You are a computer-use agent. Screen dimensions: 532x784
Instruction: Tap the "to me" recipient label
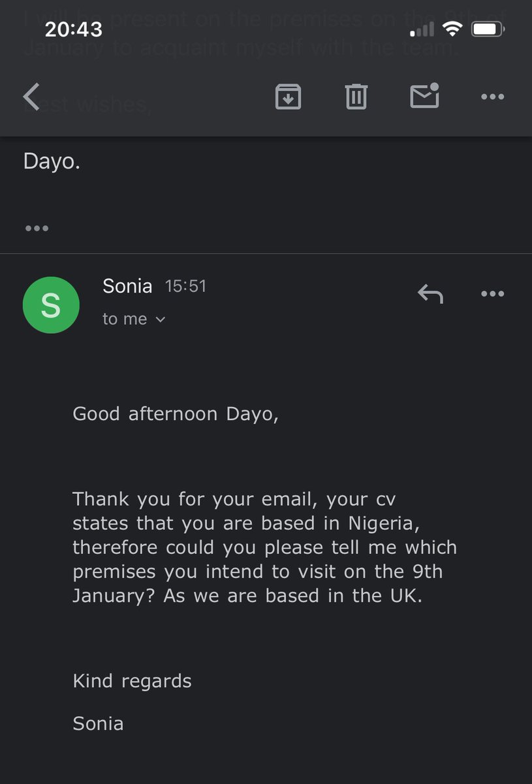[125, 319]
